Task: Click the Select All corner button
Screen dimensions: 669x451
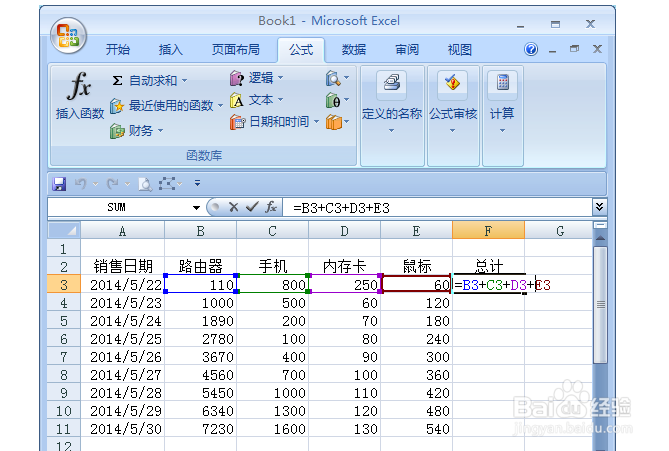Action: (64, 230)
